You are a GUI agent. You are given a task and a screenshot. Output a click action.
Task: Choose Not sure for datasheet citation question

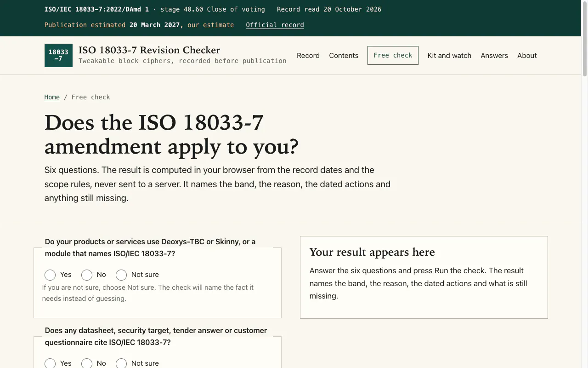click(121, 363)
